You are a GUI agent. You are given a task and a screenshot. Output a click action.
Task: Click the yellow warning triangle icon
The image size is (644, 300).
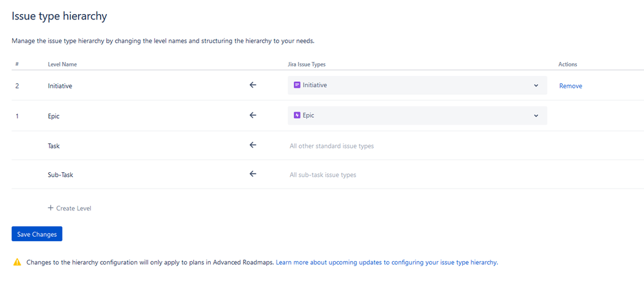[17, 262]
